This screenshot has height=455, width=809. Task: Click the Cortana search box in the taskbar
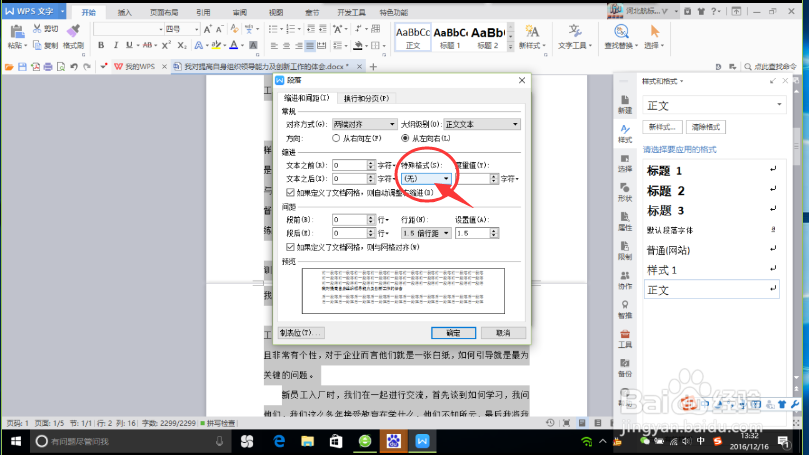click(x=129, y=441)
